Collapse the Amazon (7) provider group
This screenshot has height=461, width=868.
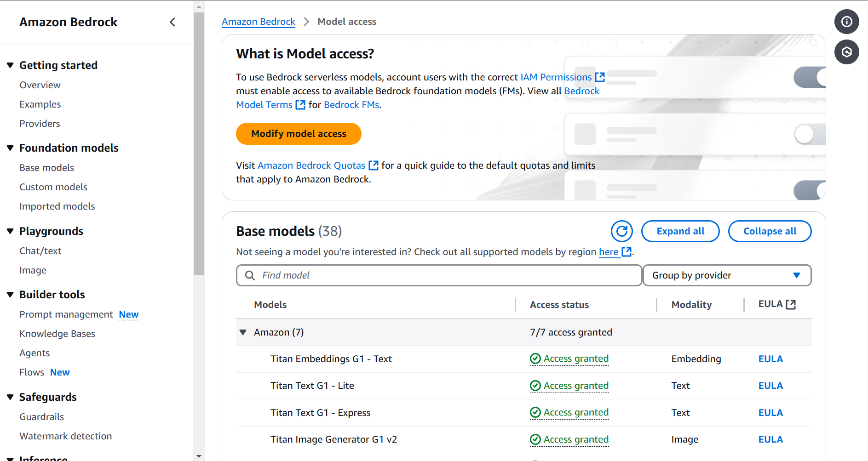243,332
